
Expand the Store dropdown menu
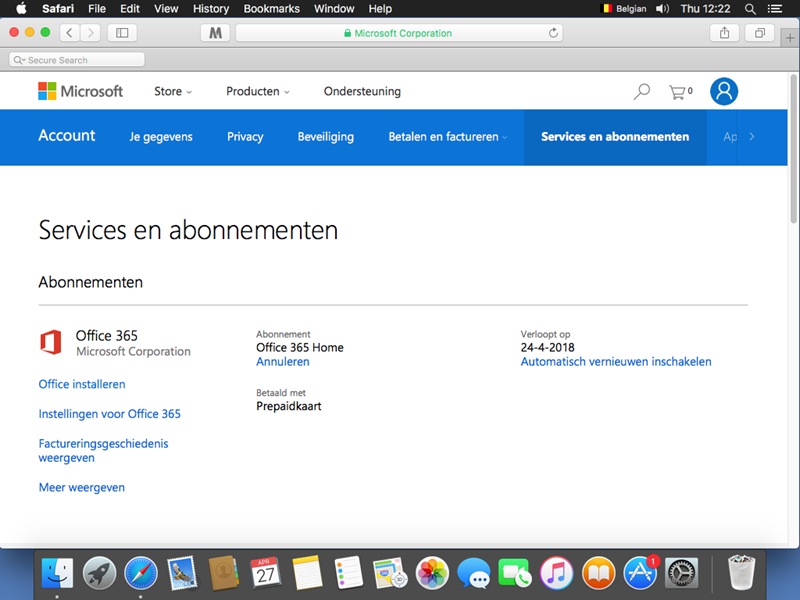click(x=172, y=92)
